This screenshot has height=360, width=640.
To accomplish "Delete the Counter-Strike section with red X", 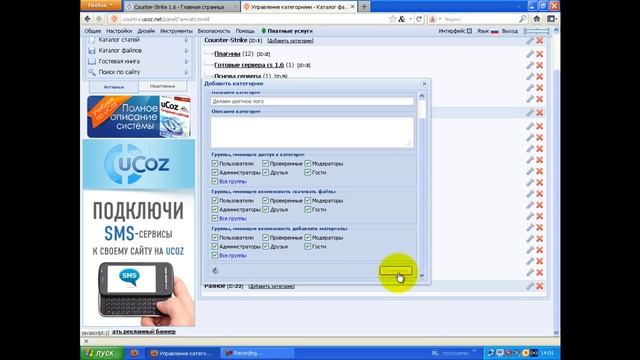I will pos(540,40).
